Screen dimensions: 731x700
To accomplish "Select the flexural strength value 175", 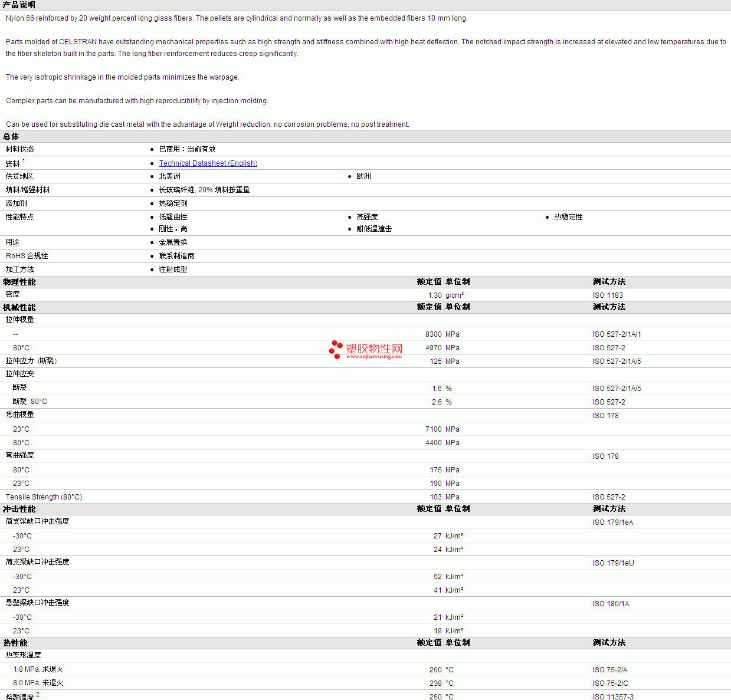I will 436,470.
